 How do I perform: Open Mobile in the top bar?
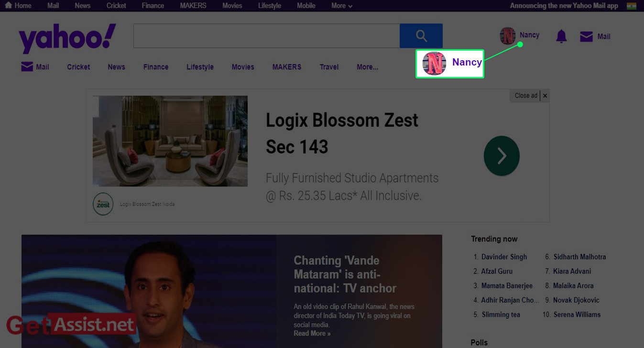tap(306, 6)
